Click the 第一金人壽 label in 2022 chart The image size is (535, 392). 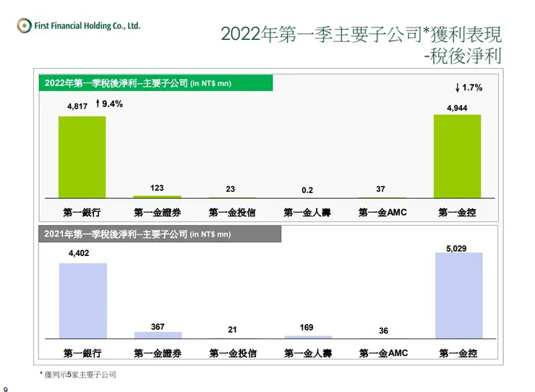click(307, 213)
